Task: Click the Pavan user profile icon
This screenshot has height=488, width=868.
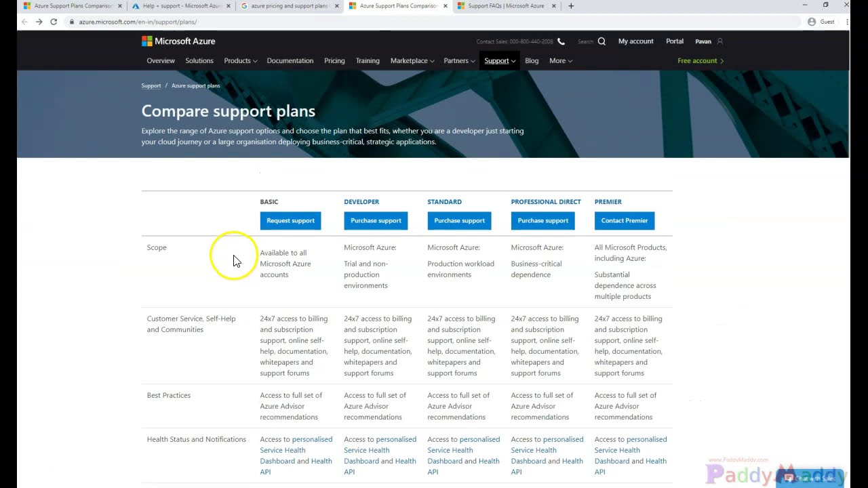Action: click(x=719, y=41)
